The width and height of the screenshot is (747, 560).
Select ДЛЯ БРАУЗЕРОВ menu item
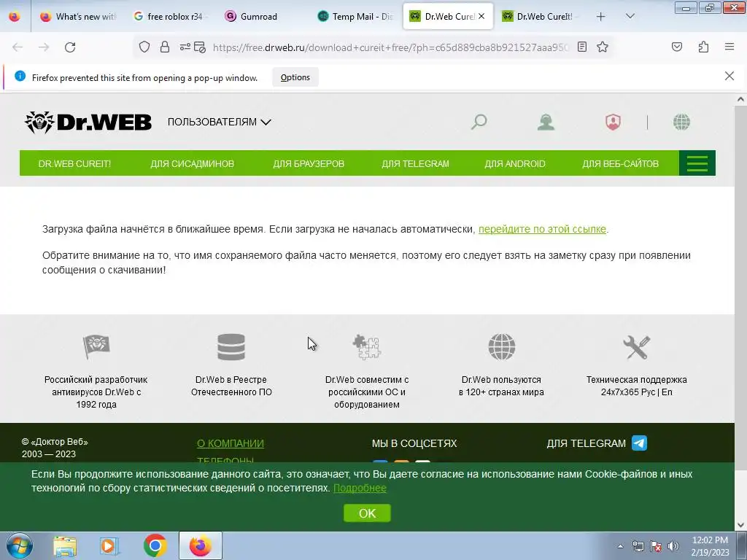click(x=309, y=163)
